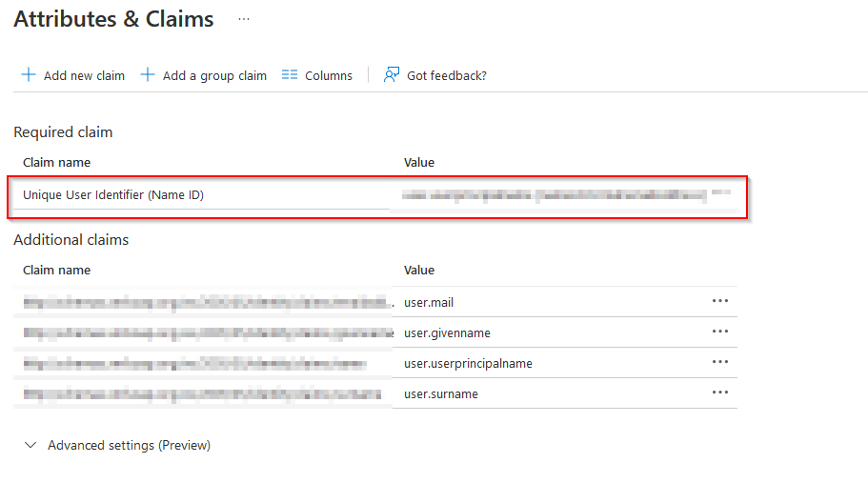The width and height of the screenshot is (868, 483).
Task: Click the blurred value of the Unique User Identifier claim
Action: tap(553, 195)
